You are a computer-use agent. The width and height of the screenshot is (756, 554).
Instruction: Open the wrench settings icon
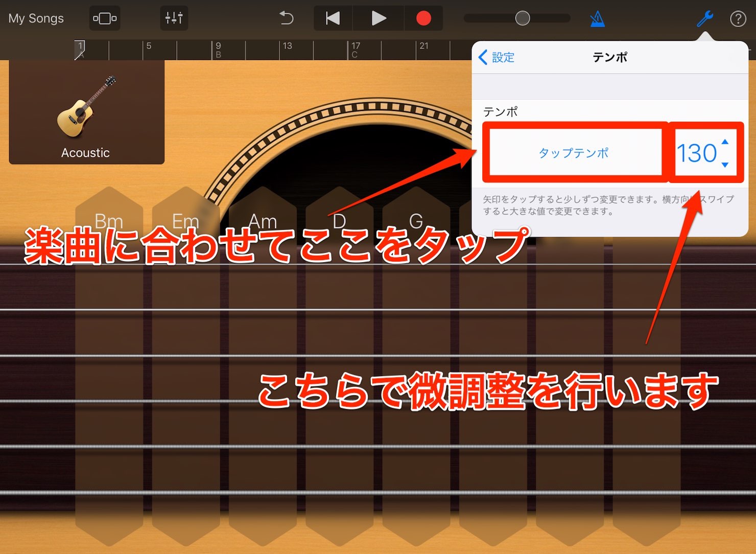click(705, 19)
